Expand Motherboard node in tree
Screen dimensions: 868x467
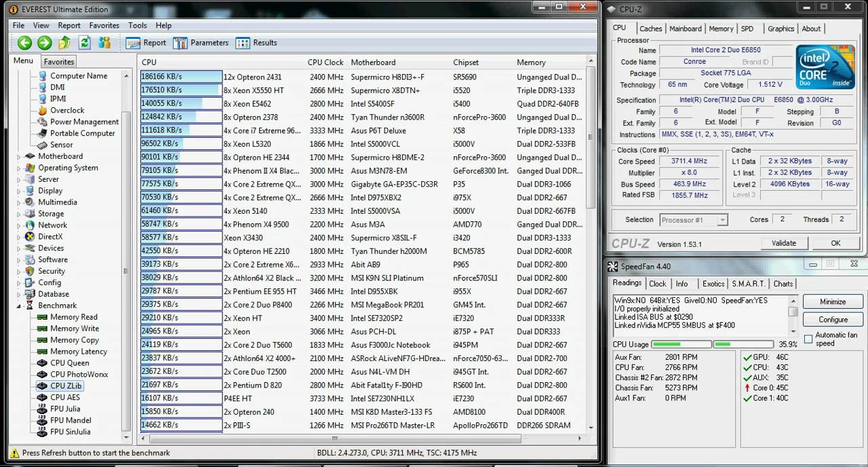pyautogui.click(x=20, y=157)
